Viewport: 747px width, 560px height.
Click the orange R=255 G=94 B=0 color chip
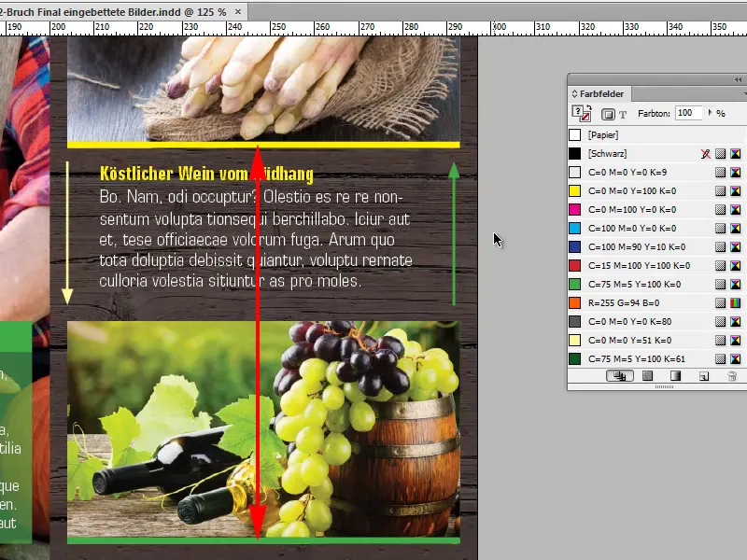coord(577,301)
